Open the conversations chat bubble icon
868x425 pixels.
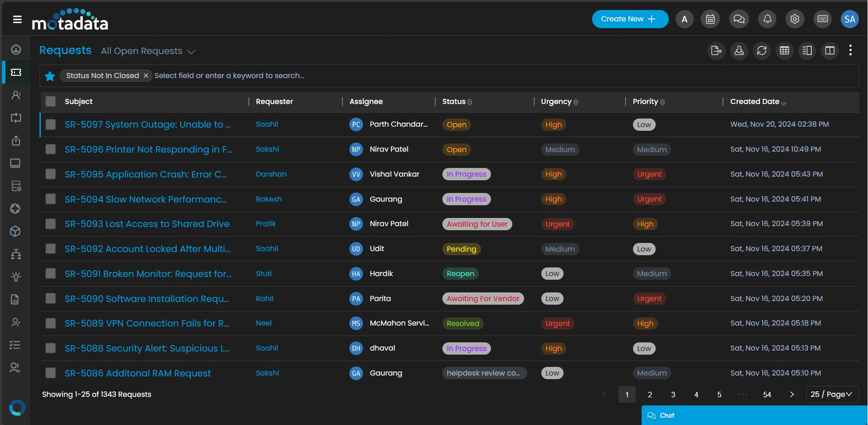(739, 19)
